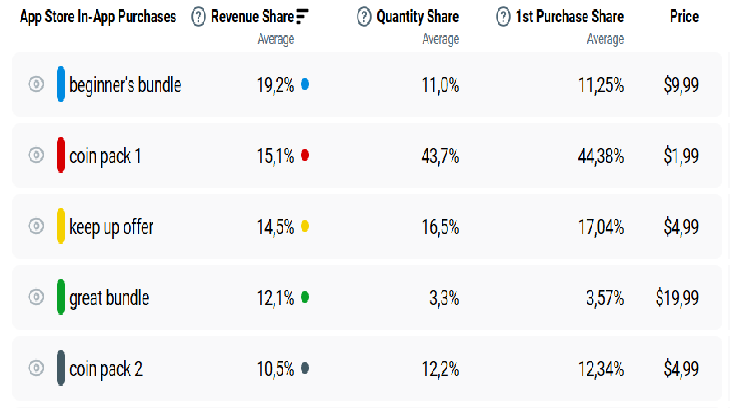This screenshot has height=408, width=730.
Task: Click yellow dot next to 14,5% revenue
Action: click(305, 227)
